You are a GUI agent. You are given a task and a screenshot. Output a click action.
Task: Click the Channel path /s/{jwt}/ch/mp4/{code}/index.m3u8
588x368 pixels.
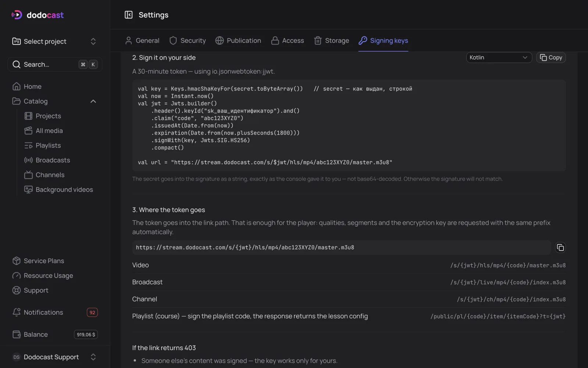[x=511, y=300]
